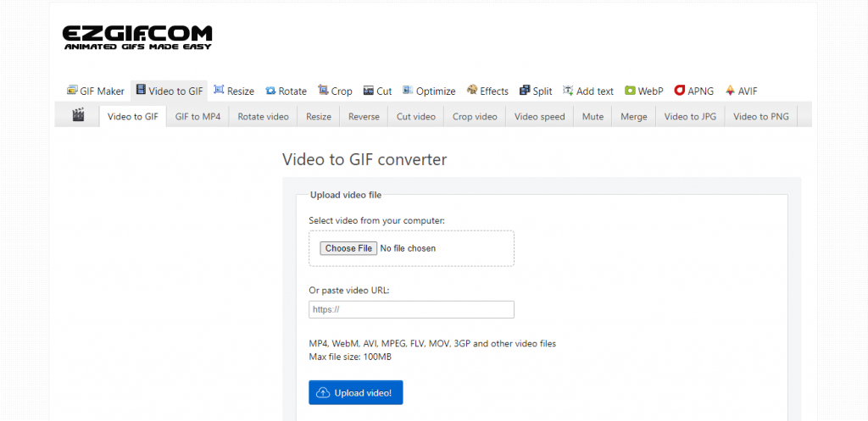868x421 pixels.
Task: Click the supported formats text line
Action: pos(432,344)
